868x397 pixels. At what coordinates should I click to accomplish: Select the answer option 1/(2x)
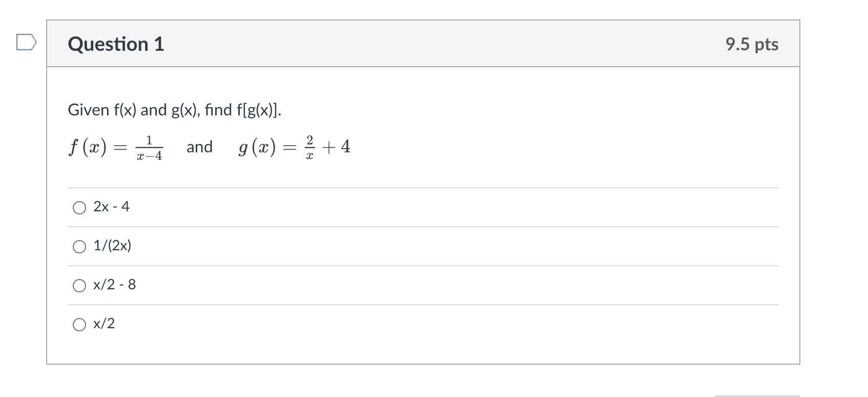point(79,246)
